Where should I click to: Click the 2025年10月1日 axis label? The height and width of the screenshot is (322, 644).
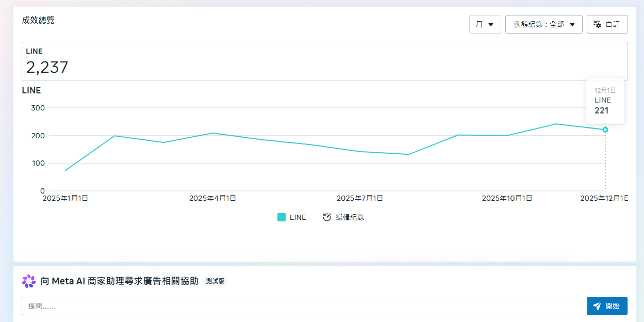[x=507, y=198]
